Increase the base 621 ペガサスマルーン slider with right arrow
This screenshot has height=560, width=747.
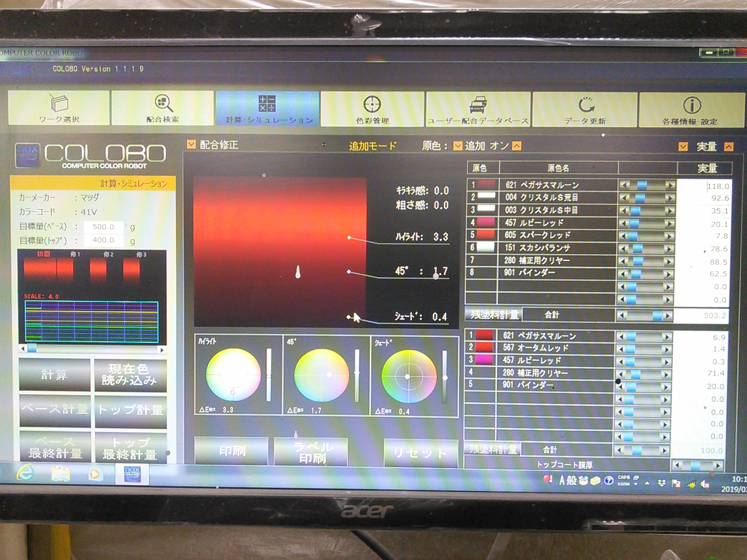click(x=670, y=185)
